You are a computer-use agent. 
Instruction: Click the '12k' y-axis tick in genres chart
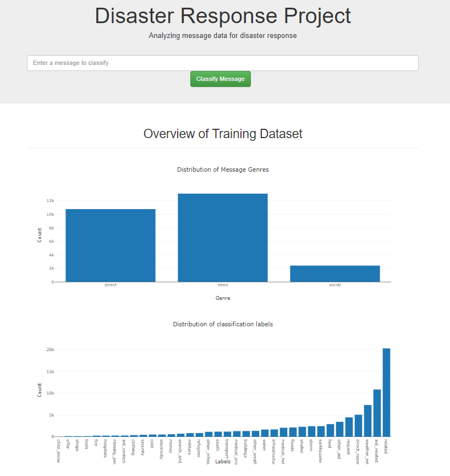pos(51,201)
